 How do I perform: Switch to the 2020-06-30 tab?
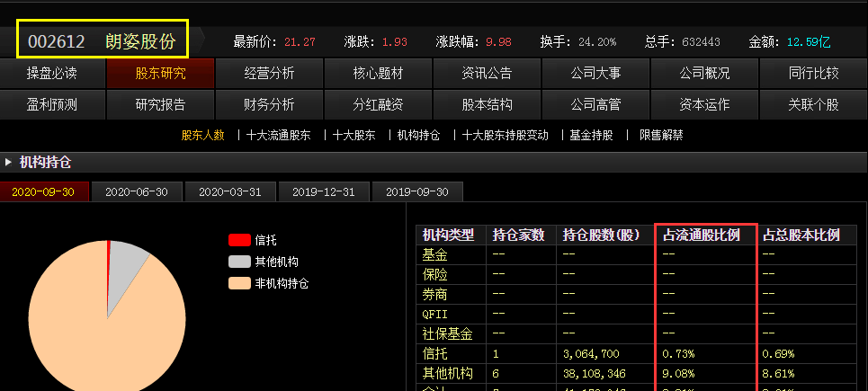tap(136, 192)
